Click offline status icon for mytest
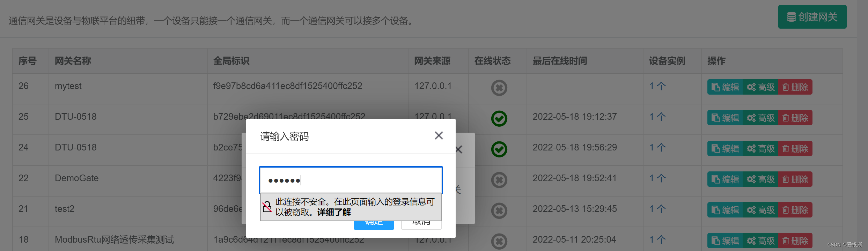868x251 pixels. [499, 88]
